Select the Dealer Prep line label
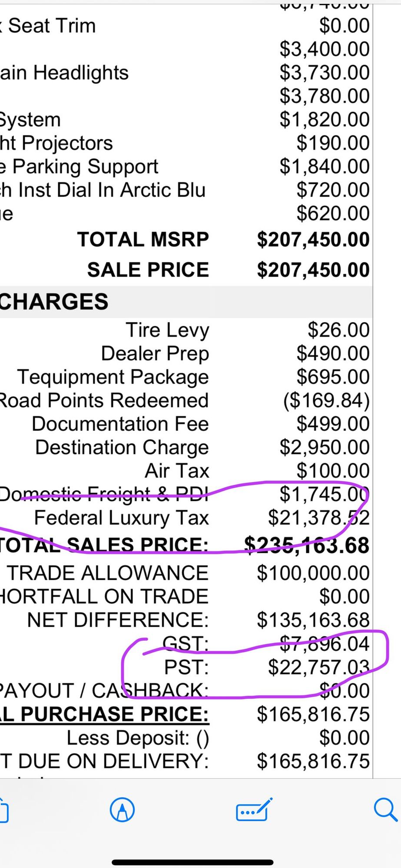 pos(155,353)
